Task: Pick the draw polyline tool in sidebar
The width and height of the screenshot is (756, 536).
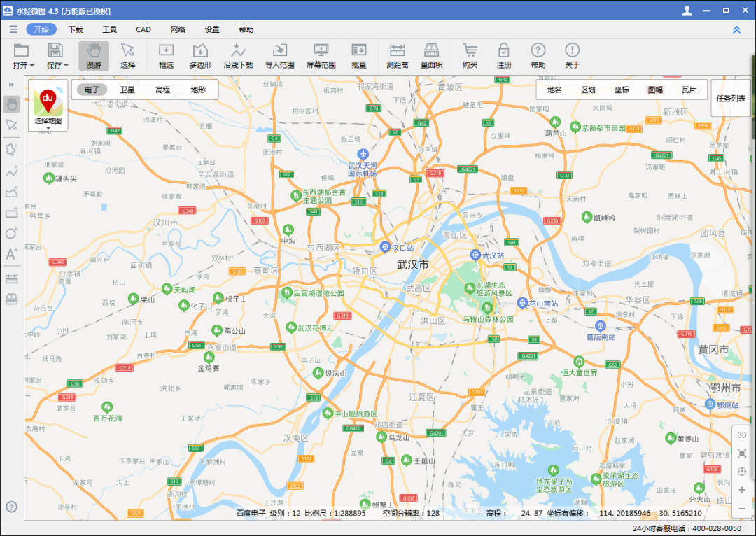Action: tap(12, 171)
